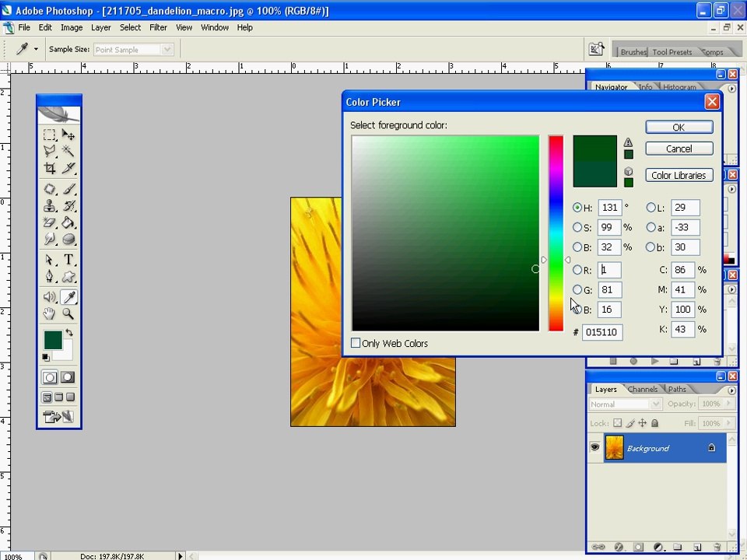Select the History Brush tool

[68, 205]
